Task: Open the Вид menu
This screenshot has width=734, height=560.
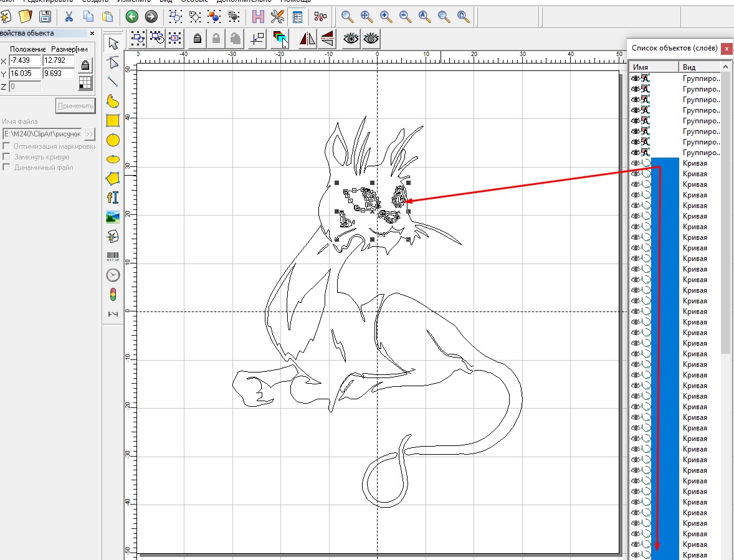Action: [x=166, y=1]
